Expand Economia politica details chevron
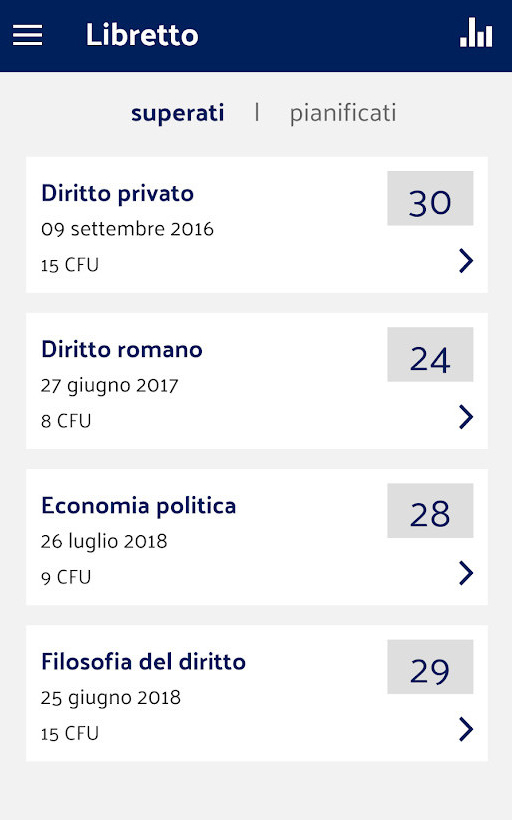 466,573
